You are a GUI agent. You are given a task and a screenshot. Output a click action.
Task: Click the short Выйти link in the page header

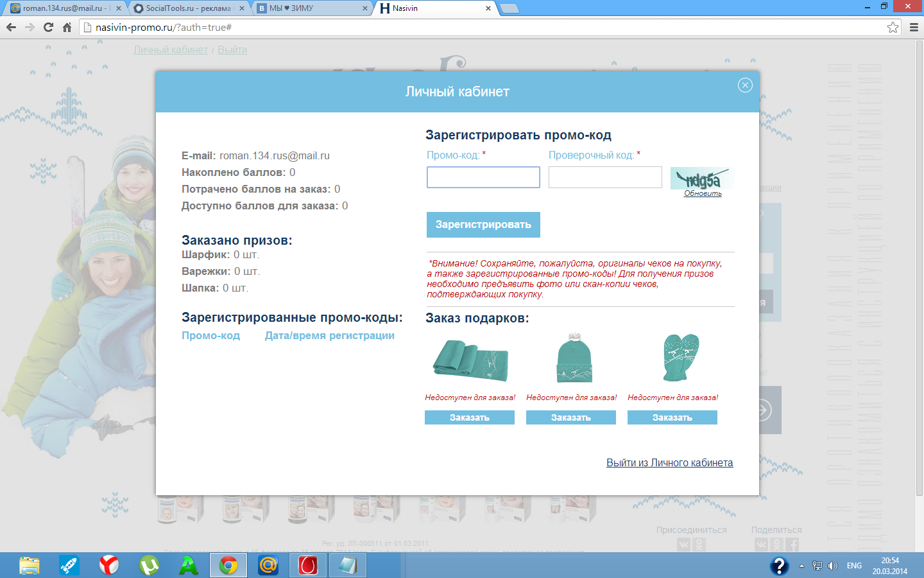coord(232,50)
